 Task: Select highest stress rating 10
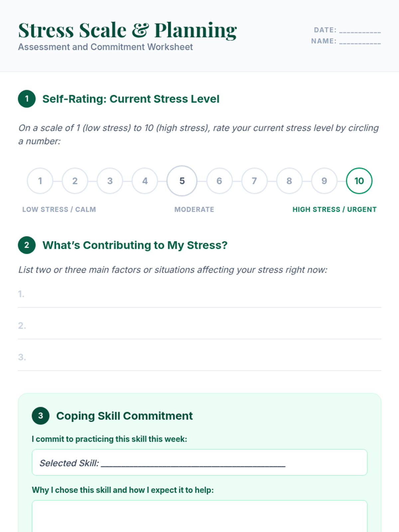[x=359, y=181]
